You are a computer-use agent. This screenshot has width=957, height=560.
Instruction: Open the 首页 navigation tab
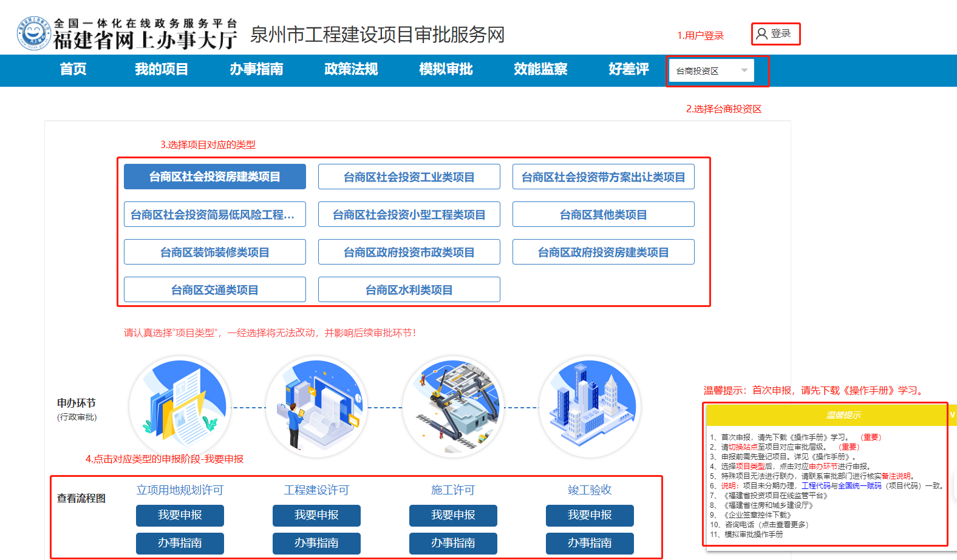click(x=73, y=70)
